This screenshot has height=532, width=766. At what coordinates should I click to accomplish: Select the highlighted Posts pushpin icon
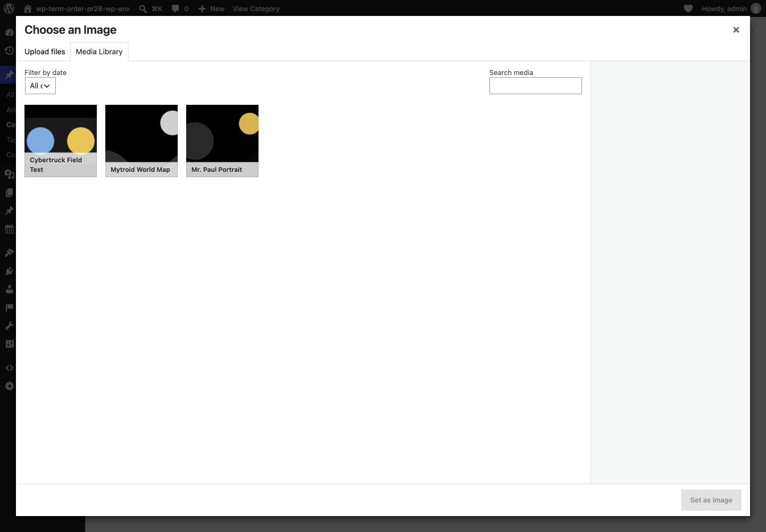[9, 75]
